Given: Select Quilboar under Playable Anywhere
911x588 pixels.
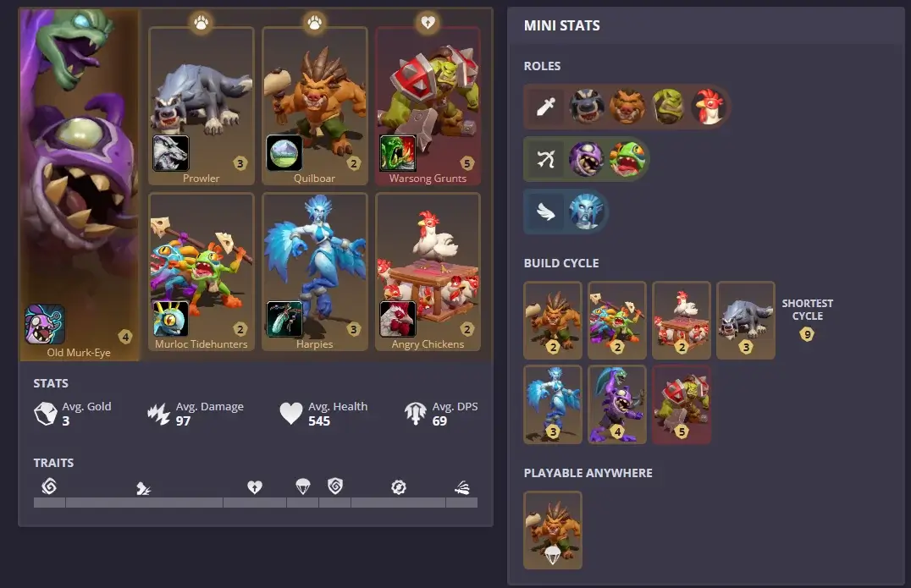Looking at the screenshot, I should coord(553,530).
